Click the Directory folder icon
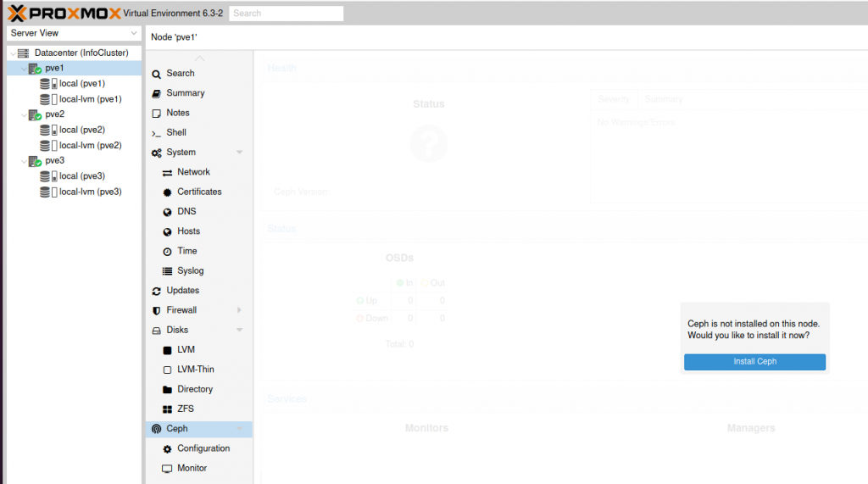This screenshot has height=484, width=868. (167, 390)
